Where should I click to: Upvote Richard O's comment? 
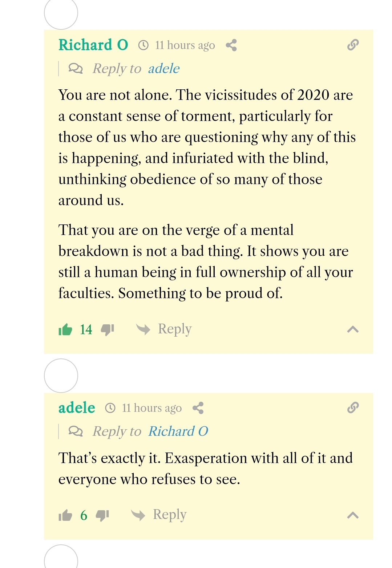[x=65, y=329]
